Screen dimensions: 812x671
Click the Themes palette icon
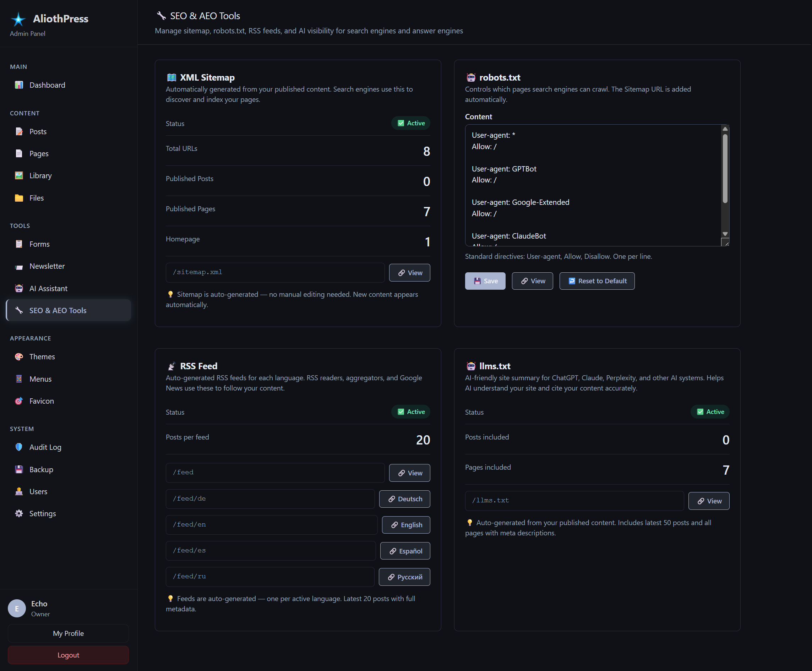(x=18, y=356)
